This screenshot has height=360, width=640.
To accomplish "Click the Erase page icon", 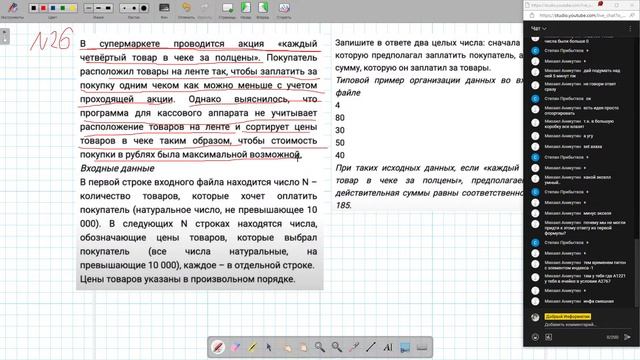I will click(x=284, y=8).
